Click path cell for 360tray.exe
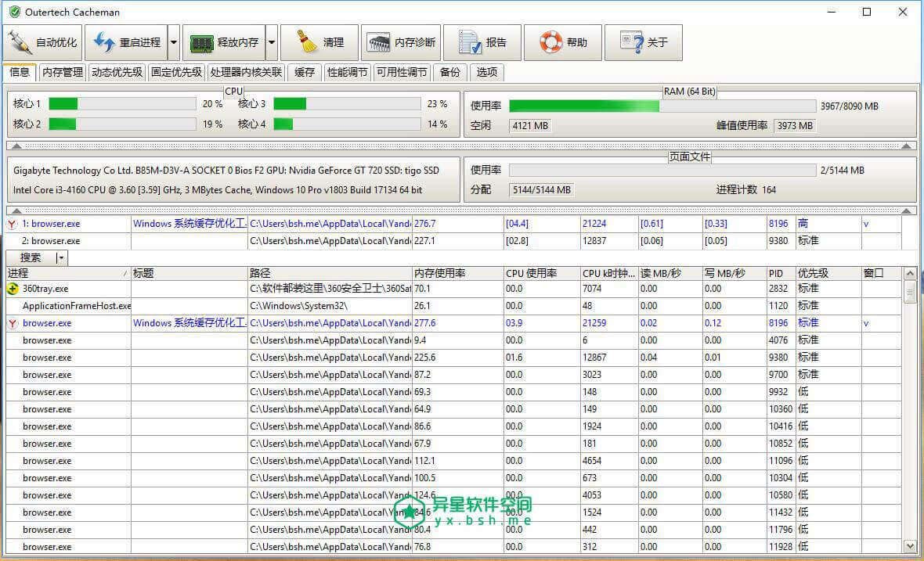 [330, 289]
